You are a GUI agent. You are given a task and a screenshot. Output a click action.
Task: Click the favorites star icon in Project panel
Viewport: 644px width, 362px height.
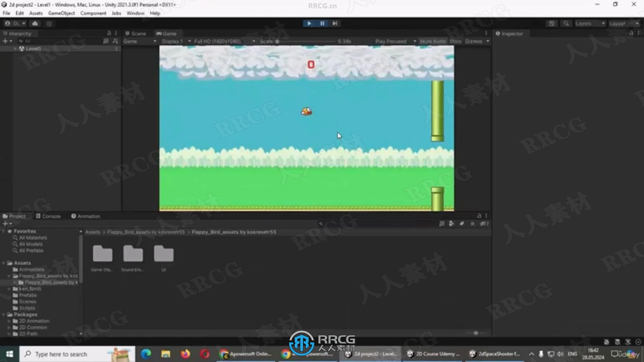pyautogui.click(x=472, y=224)
